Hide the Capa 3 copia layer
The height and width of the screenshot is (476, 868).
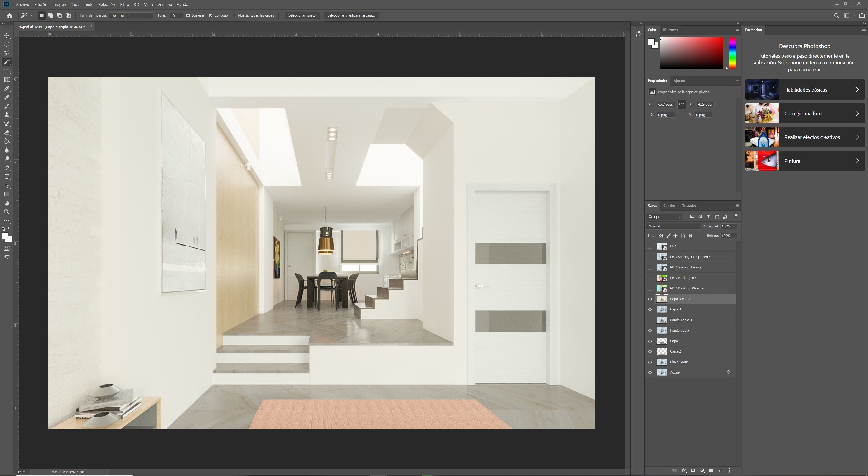[650, 299]
